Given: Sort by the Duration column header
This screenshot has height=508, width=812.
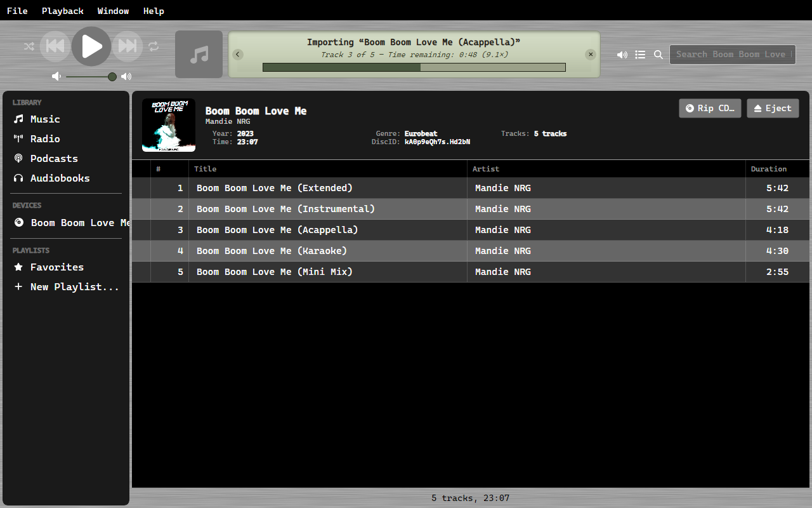Looking at the screenshot, I should click(778, 169).
